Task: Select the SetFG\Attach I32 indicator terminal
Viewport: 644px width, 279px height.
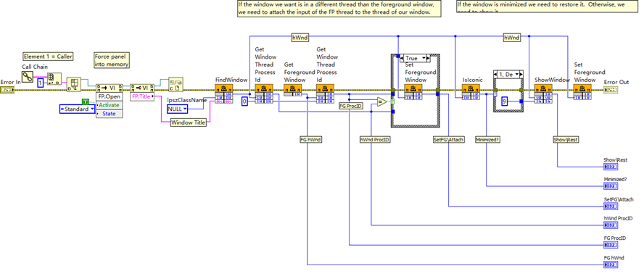Action: click(610, 206)
